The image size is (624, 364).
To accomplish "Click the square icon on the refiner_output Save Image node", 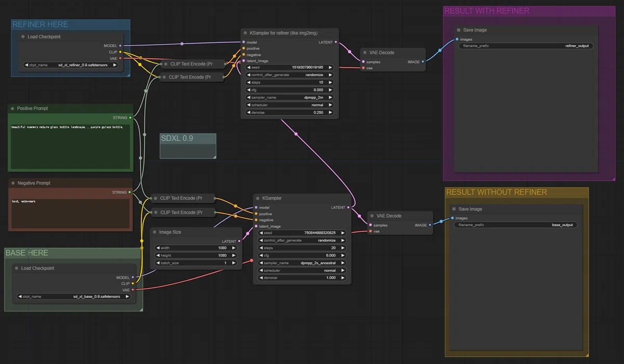I will pyautogui.click(x=459, y=30).
